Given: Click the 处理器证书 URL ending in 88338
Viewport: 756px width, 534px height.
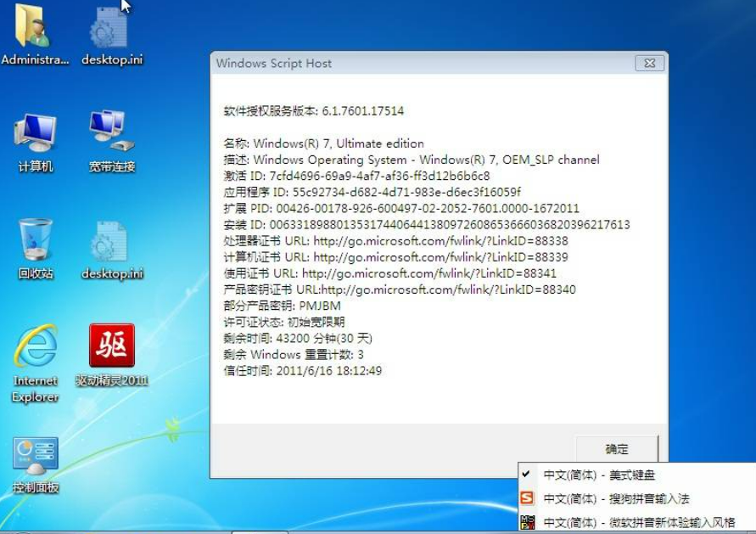Looking at the screenshot, I should pyautogui.click(x=396, y=241).
